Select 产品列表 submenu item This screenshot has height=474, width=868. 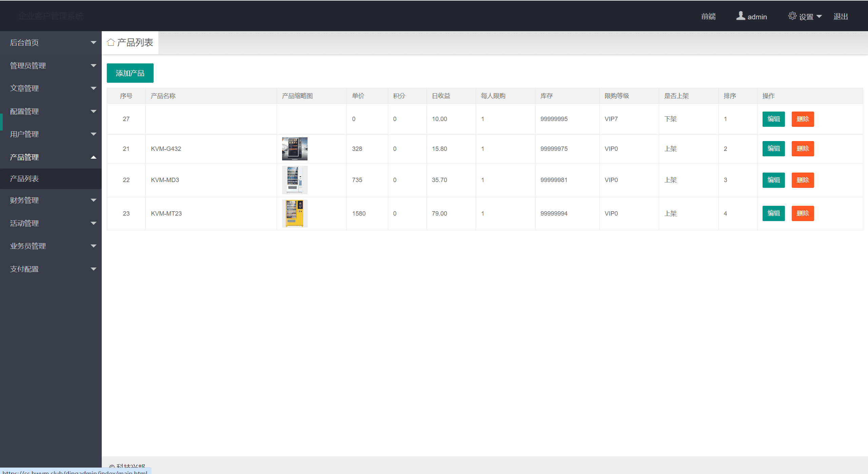(24, 179)
